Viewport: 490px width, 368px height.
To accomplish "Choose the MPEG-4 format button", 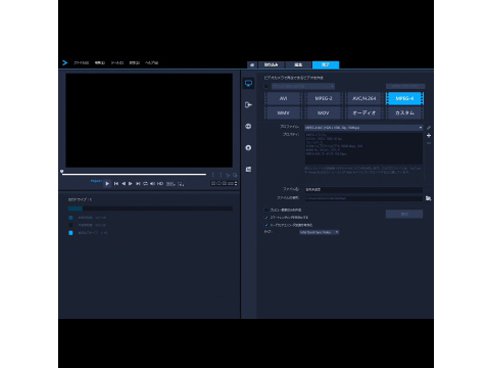I will coord(405,98).
